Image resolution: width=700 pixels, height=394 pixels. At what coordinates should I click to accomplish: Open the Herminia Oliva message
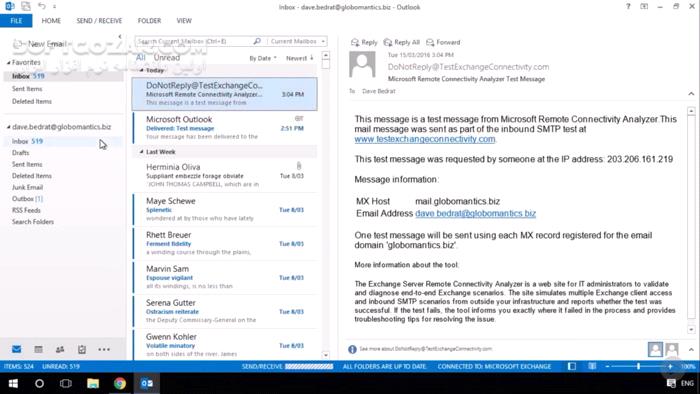pos(225,175)
